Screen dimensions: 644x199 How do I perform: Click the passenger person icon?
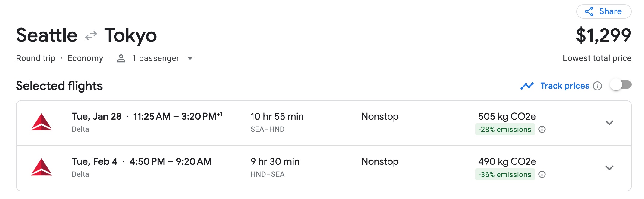[121, 58]
